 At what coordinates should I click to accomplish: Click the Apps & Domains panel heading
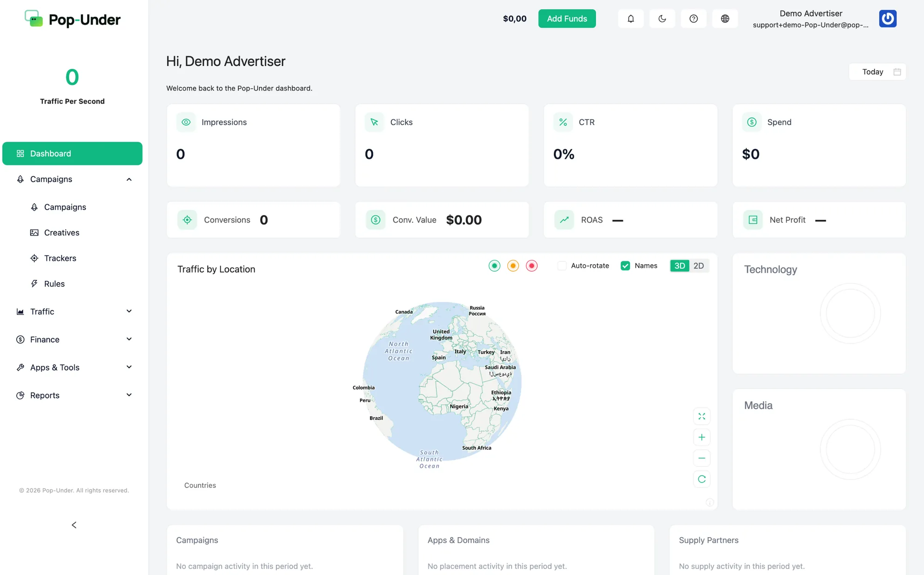coord(458,540)
